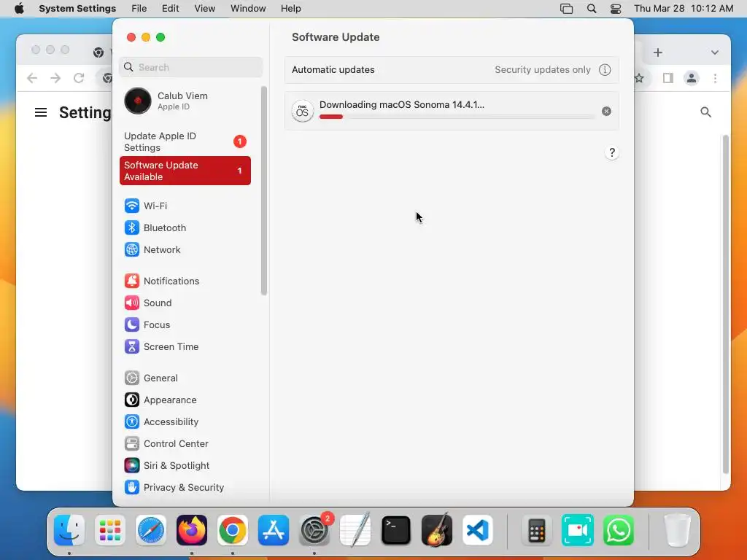The image size is (747, 560).
Task: Cancel the macOS Sonoma 14.4.1 download
Action: point(606,112)
